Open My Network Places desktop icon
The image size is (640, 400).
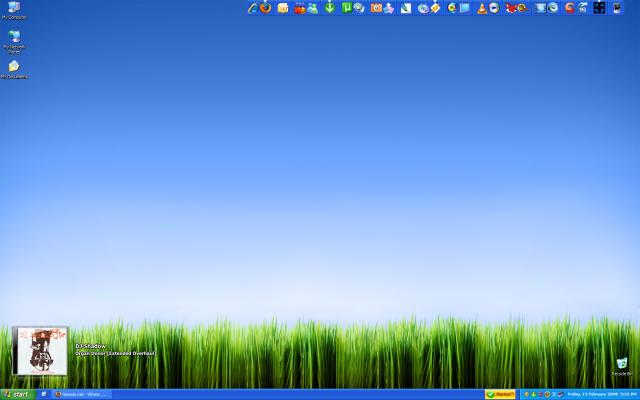[14, 42]
